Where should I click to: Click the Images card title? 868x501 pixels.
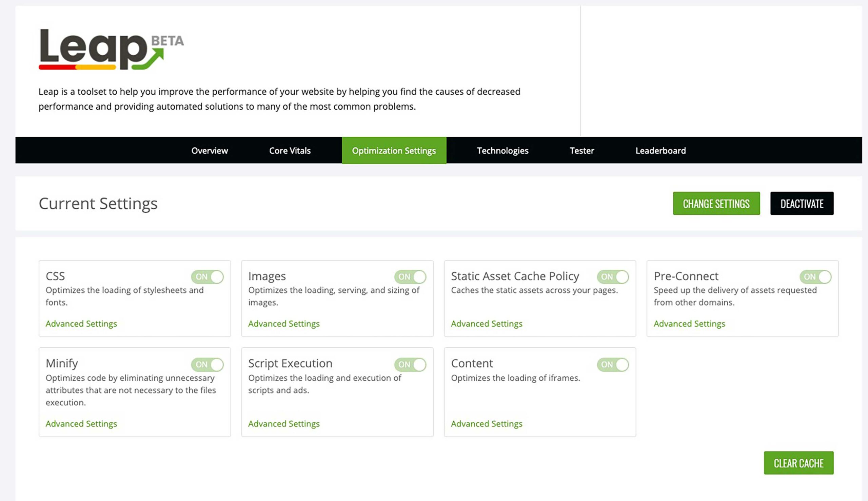[x=267, y=276]
